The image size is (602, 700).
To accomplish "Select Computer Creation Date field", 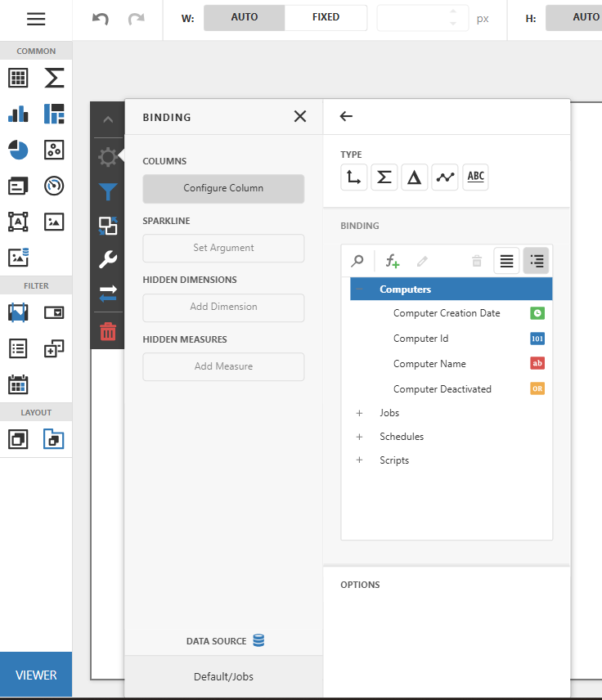I will [451, 313].
